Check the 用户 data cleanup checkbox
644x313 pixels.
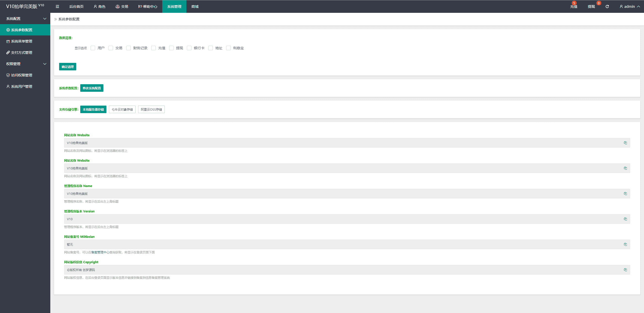point(93,48)
